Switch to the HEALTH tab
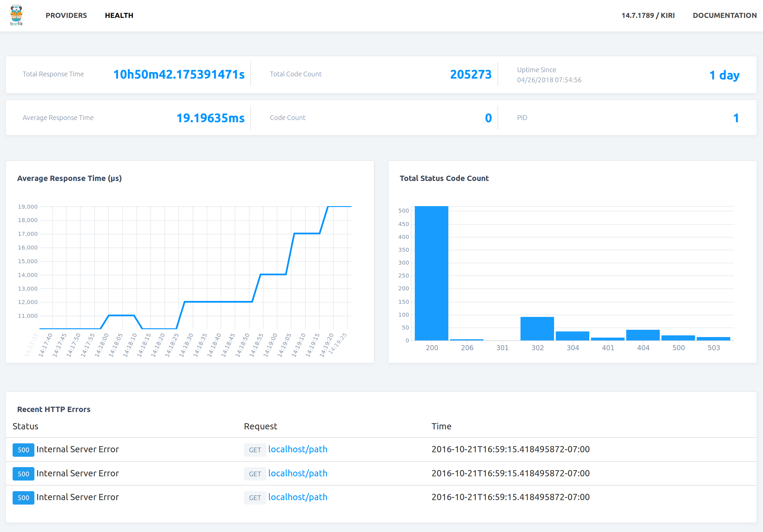 [x=119, y=15]
